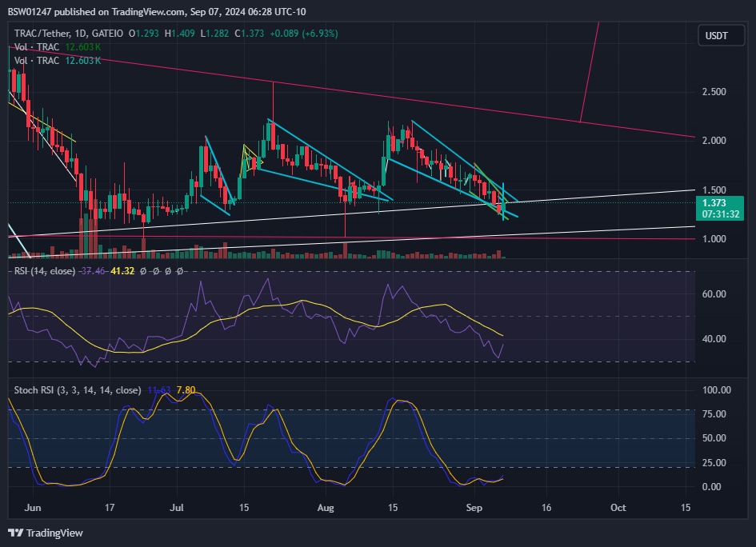Click the Jul date label

177,508
